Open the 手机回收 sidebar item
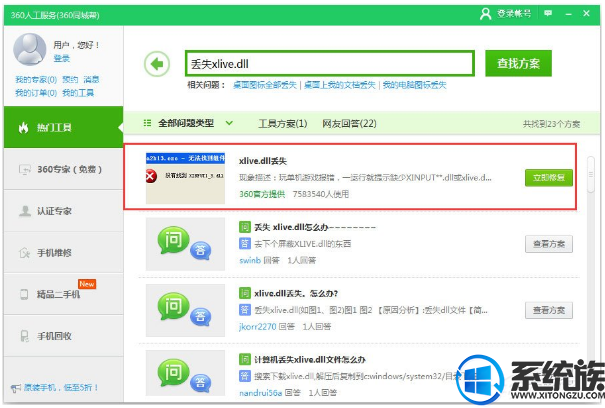 pos(64,336)
